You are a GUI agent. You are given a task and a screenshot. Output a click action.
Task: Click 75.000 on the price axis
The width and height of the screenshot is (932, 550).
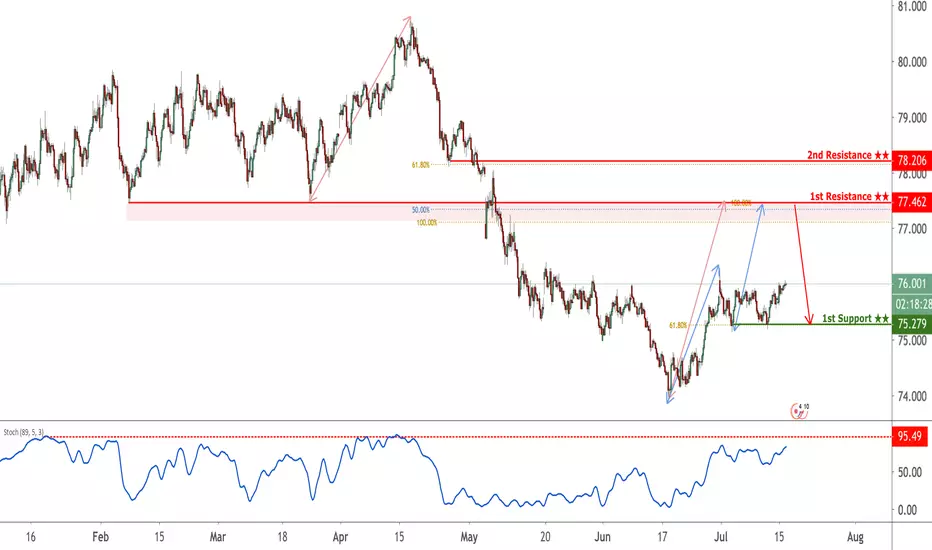tap(912, 341)
